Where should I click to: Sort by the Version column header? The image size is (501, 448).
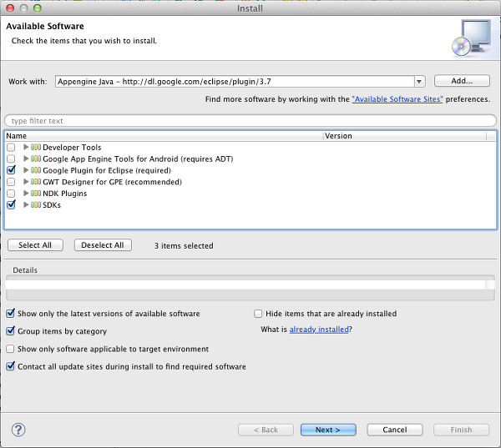(x=405, y=136)
